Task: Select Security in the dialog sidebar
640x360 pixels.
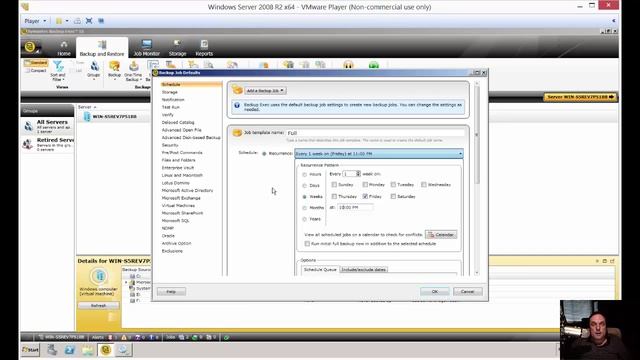Action: [x=170, y=145]
